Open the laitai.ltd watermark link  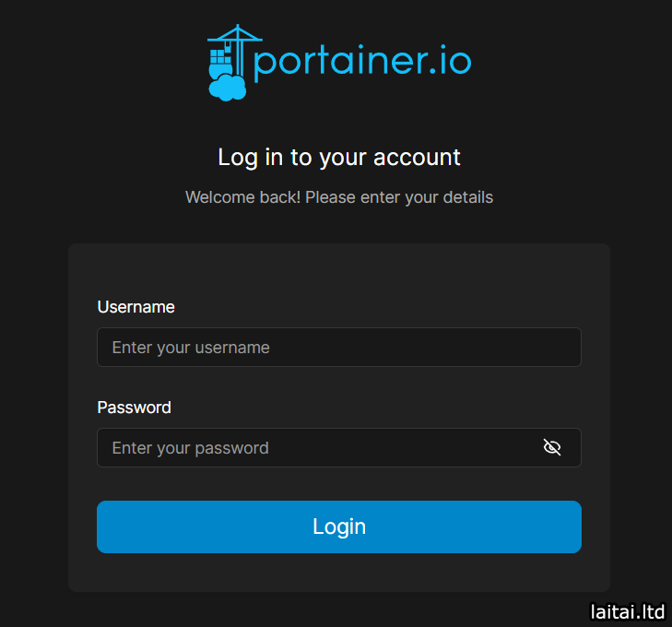click(627, 611)
